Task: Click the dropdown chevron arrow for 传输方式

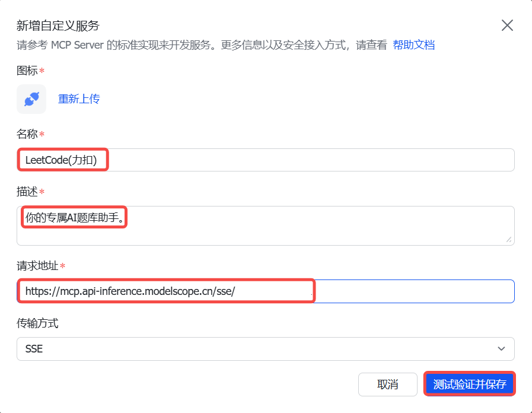Action: [x=501, y=349]
